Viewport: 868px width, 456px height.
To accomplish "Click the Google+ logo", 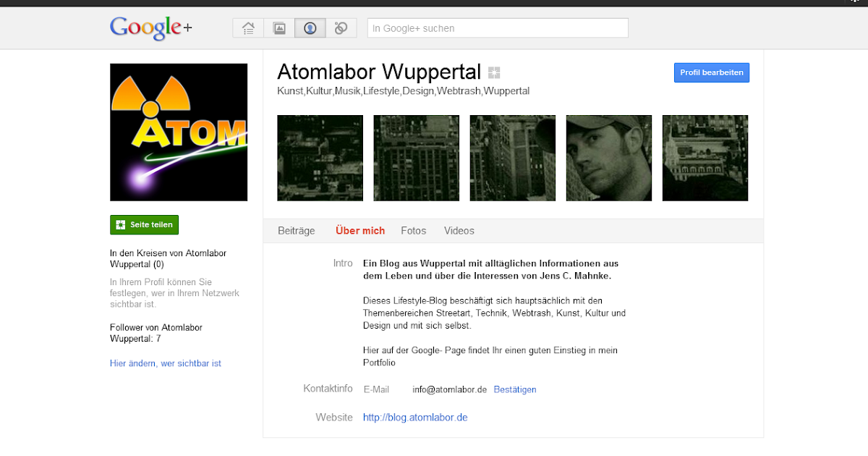I will [x=151, y=28].
